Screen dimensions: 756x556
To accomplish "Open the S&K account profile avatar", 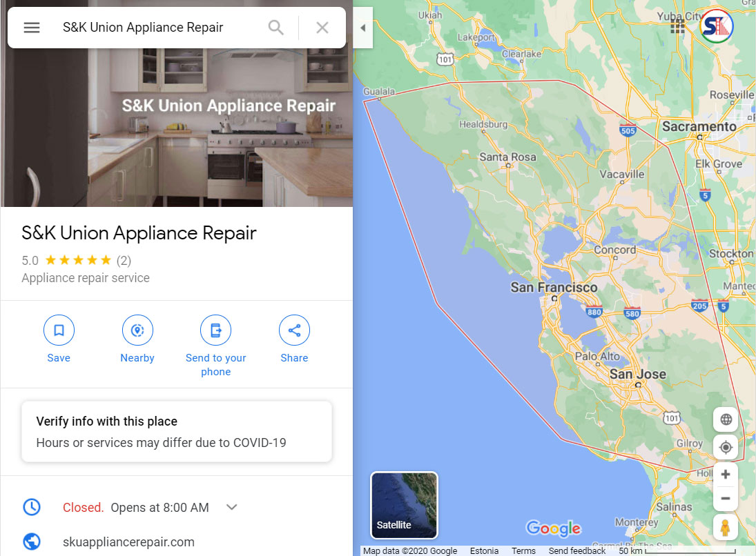I will coord(717,26).
